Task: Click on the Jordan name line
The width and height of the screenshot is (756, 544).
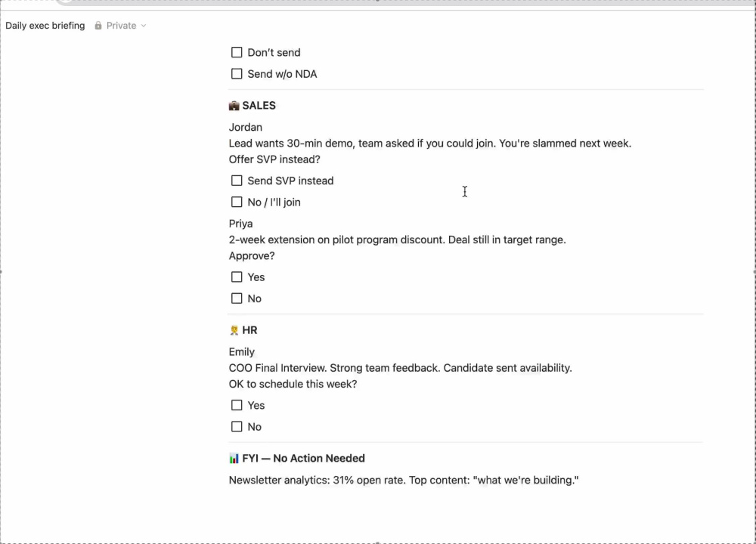Action: 246,127
